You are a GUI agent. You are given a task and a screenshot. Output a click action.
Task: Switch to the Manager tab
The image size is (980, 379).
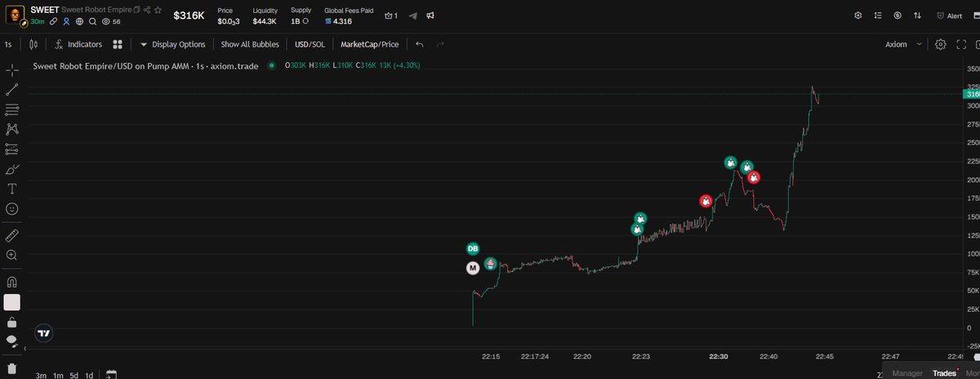click(x=907, y=373)
